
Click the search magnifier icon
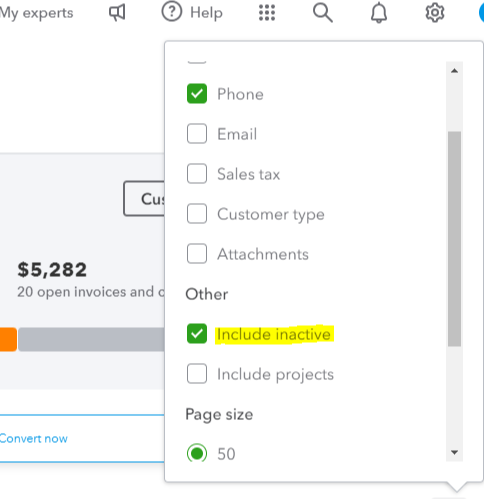click(x=323, y=13)
